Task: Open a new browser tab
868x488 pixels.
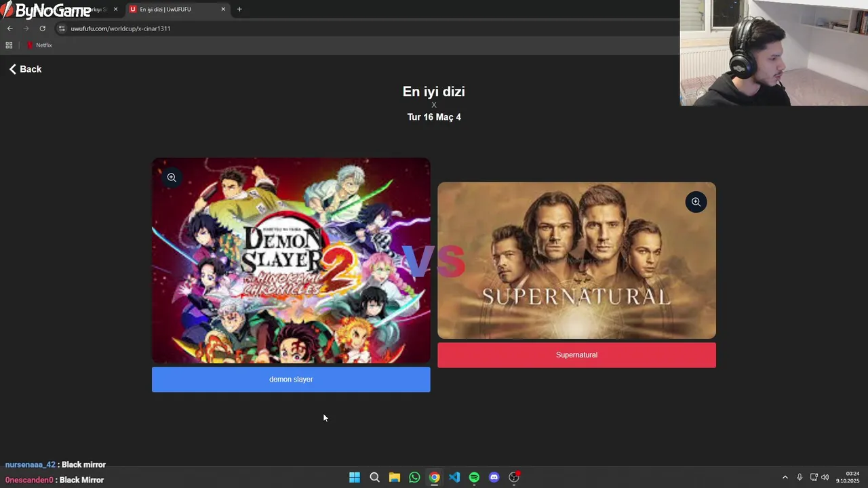Action: tap(239, 9)
